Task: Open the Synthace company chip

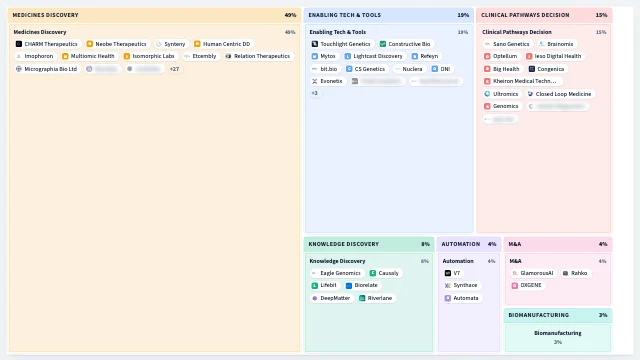Action: [461, 285]
